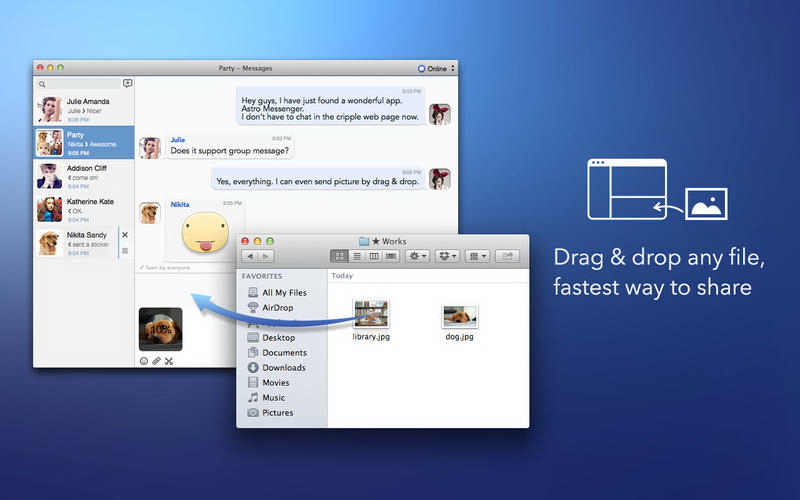Switch Finder to column view

[373, 257]
